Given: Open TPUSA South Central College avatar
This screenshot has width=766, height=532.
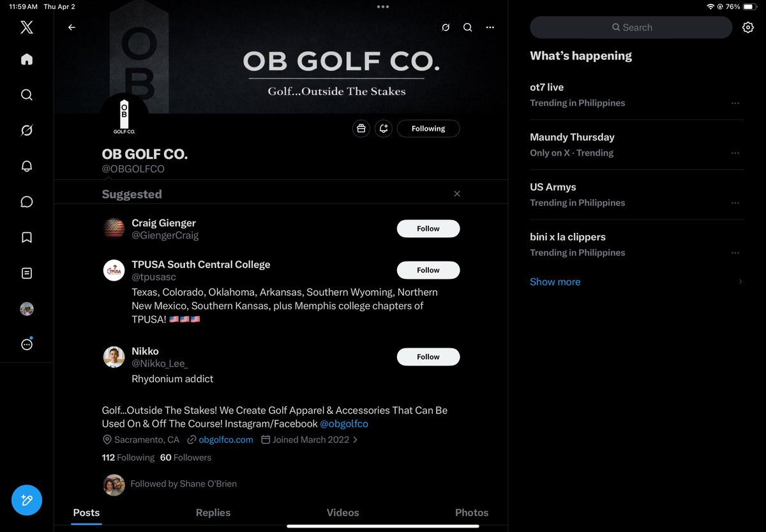Looking at the screenshot, I should click(114, 270).
